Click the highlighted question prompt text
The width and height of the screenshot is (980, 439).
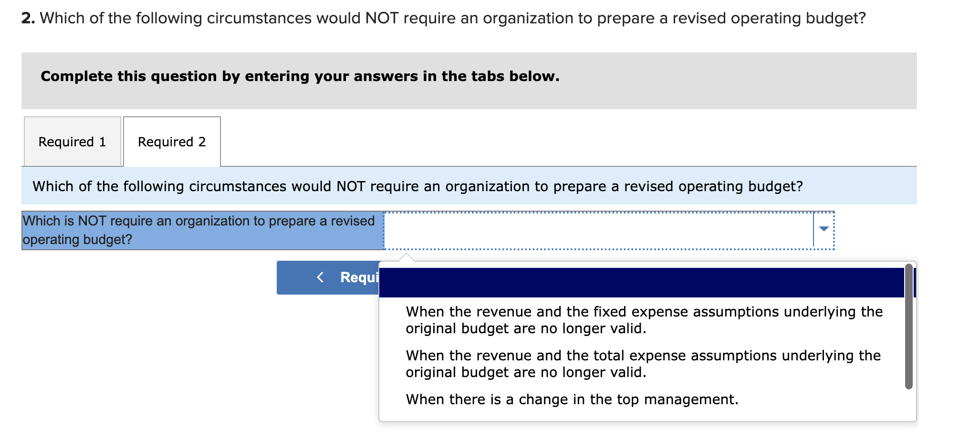[200, 230]
